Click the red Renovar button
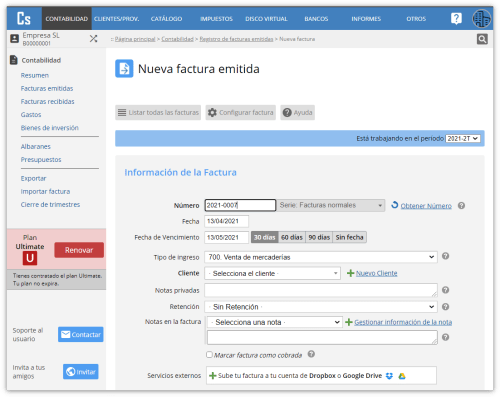Viewport: 500px width, 397px height. tap(79, 250)
